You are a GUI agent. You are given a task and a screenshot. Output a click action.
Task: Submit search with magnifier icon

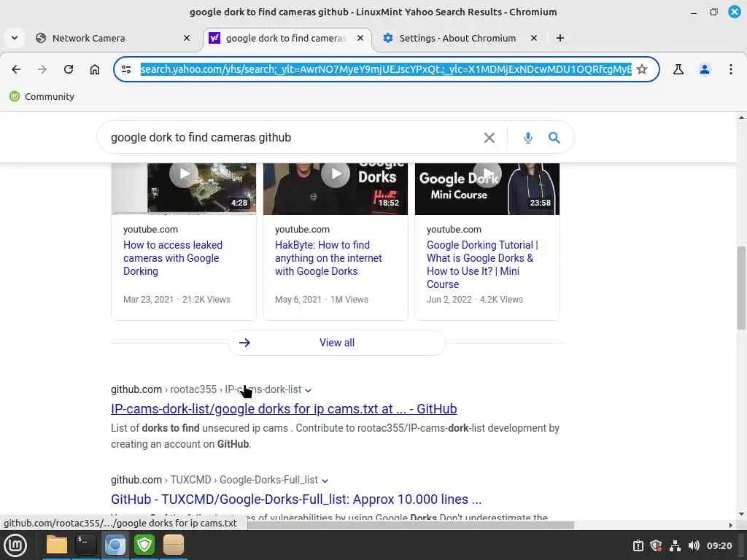pos(554,138)
